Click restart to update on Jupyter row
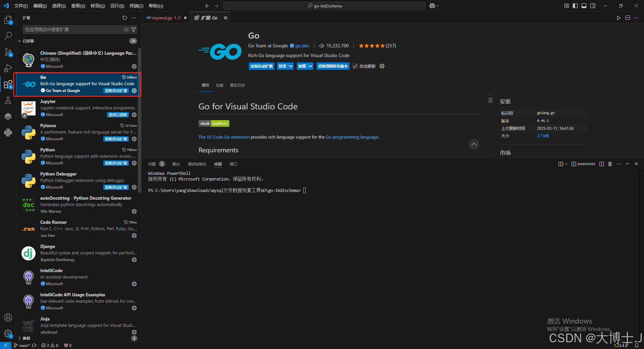The height and width of the screenshot is (349, 644). click(118, 115)
